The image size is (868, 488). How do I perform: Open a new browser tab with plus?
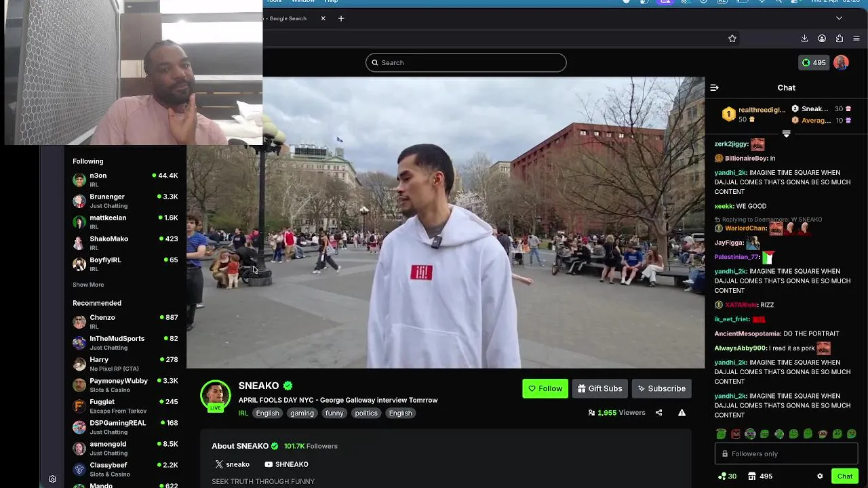pyautogui.click(x=341, y=18)
